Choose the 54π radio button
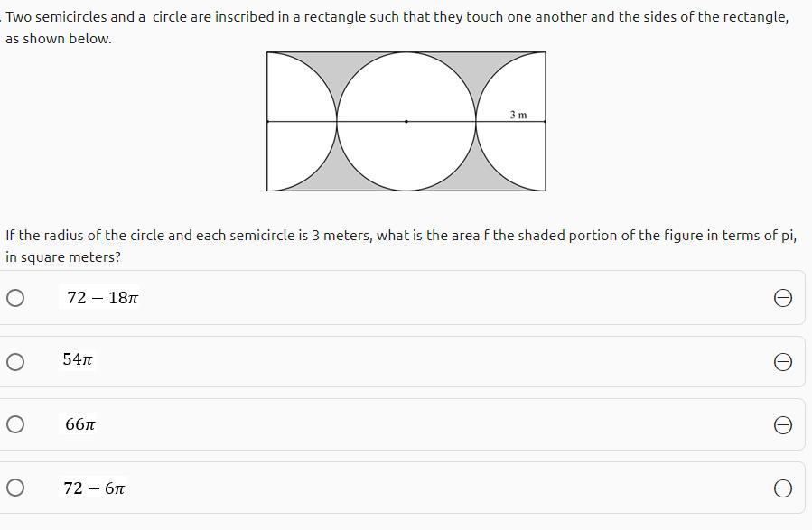Viewport: 812px width, 530px height. pyautogui.click(x=15, y=362)
